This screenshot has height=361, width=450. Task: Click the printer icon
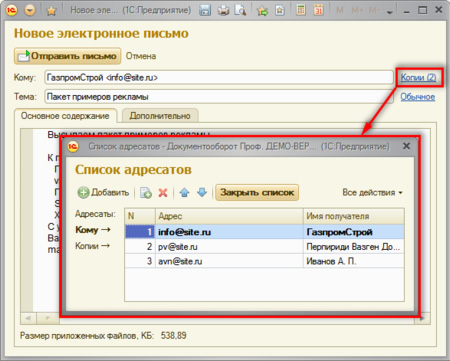pyautogui.click(x=223, y=11)
